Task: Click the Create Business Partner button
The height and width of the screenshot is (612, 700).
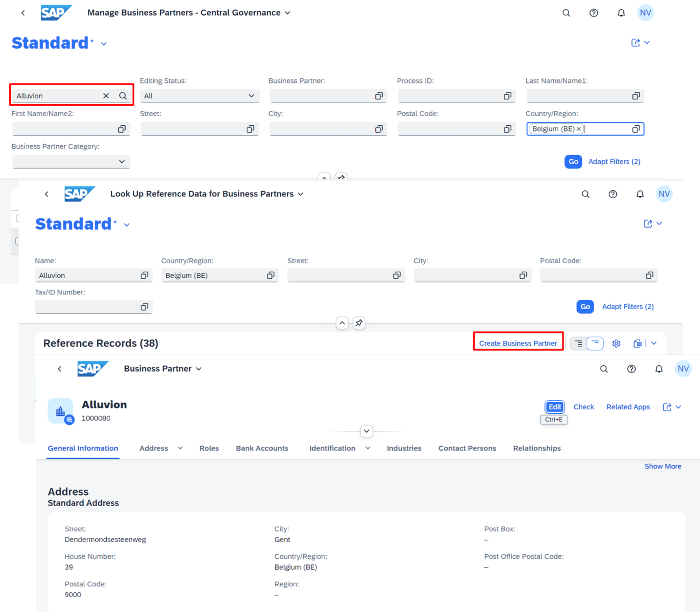Action: pyautogui.click(x=518, y=343)
